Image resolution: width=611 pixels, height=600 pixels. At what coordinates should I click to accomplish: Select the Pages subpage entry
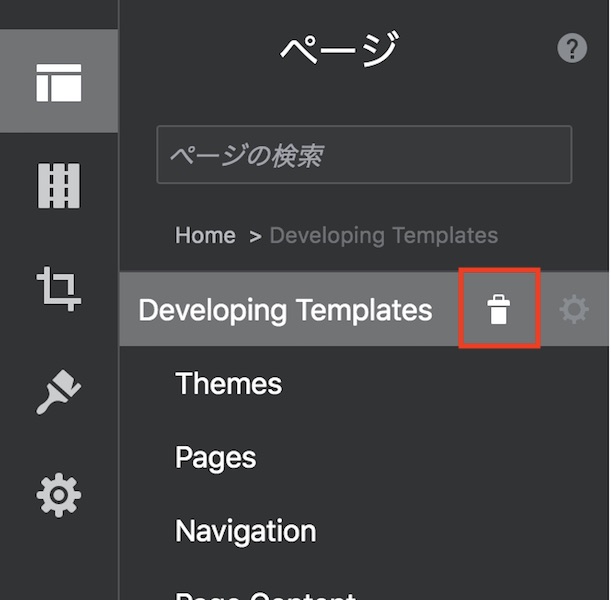coord(215,458)
